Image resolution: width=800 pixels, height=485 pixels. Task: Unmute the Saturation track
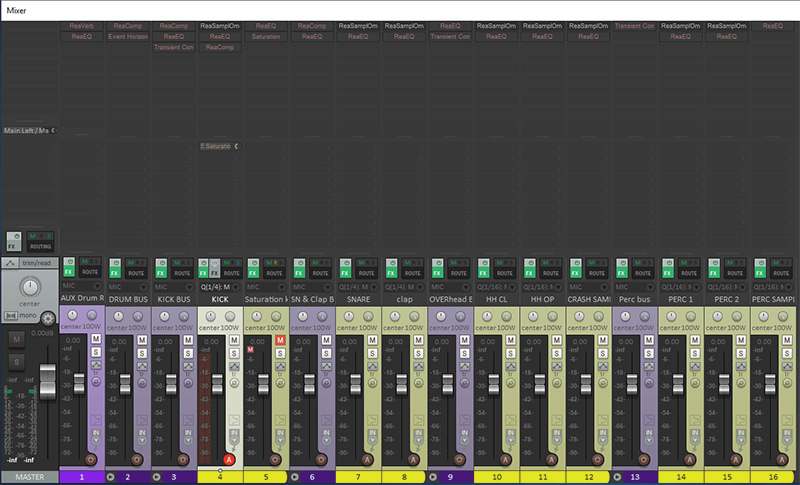point(280,340)
